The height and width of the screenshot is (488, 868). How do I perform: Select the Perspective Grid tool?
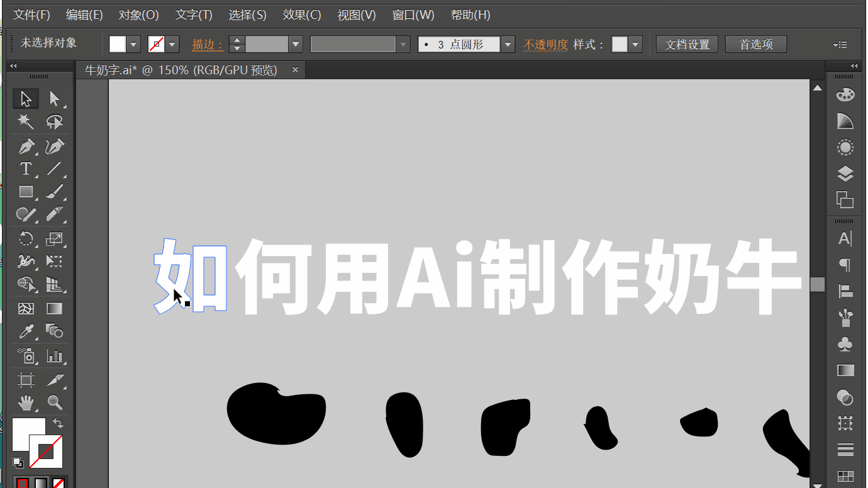[54, 284]
